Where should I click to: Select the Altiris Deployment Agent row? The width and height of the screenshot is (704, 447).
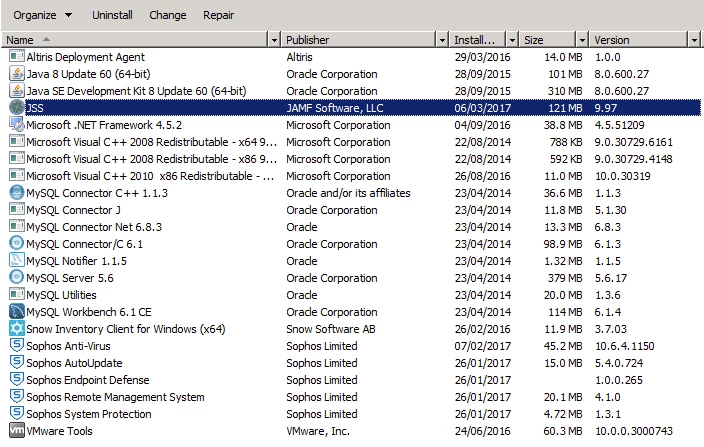click(354, 57)
